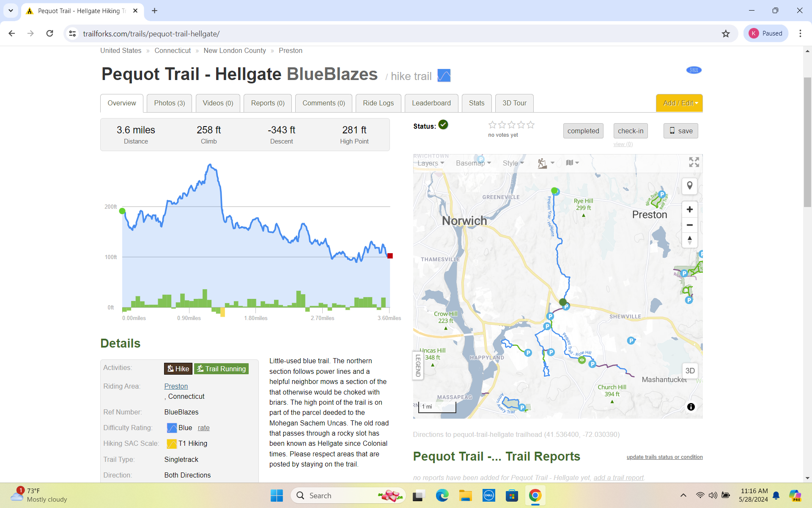Open the Preston riding area link
This screenshot has height=508, width=812.
click(x=176, y=386)
